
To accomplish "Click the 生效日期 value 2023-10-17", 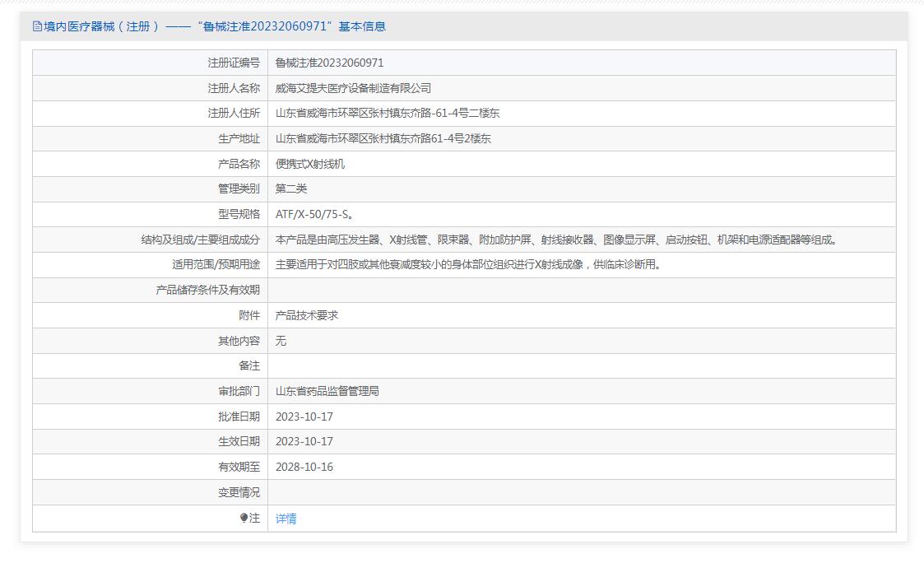I will (x=304, y=441).
